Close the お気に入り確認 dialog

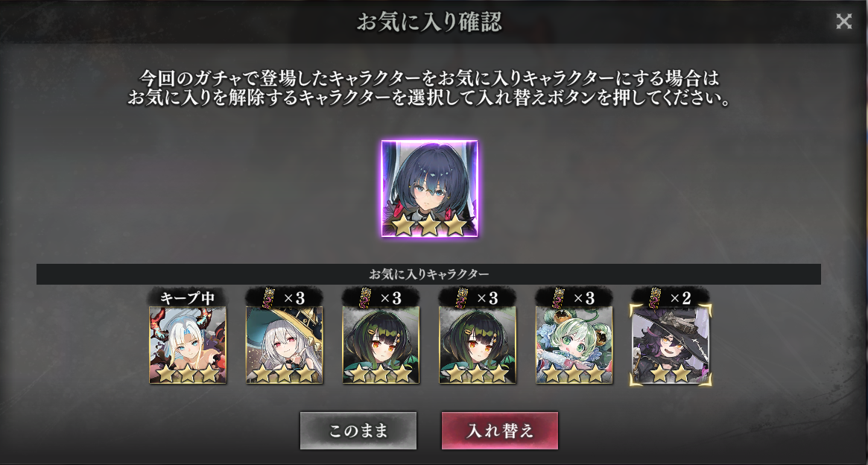[843, 22]
